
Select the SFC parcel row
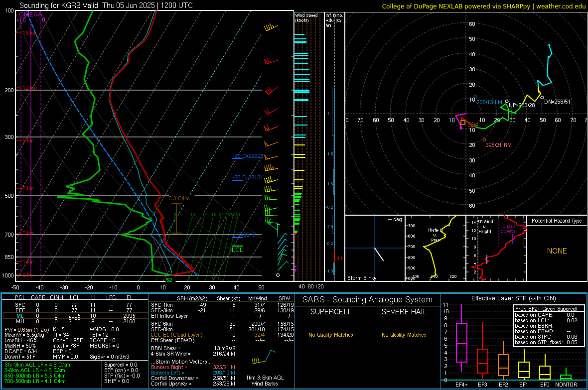[75, 305]
